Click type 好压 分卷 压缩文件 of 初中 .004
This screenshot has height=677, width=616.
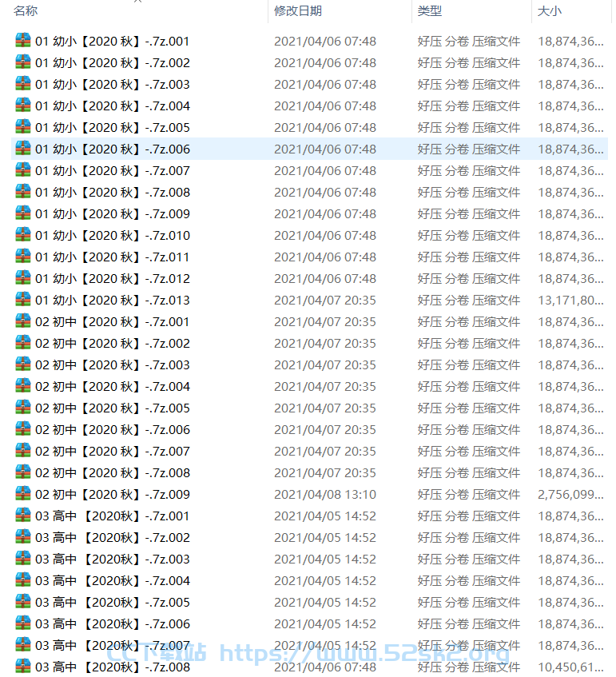pos(469,387)
